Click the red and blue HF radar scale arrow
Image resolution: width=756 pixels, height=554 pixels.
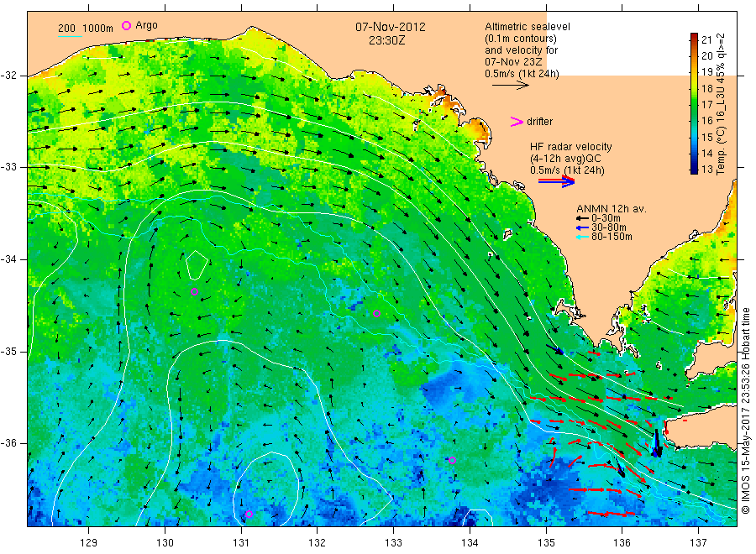pos(556,181)
